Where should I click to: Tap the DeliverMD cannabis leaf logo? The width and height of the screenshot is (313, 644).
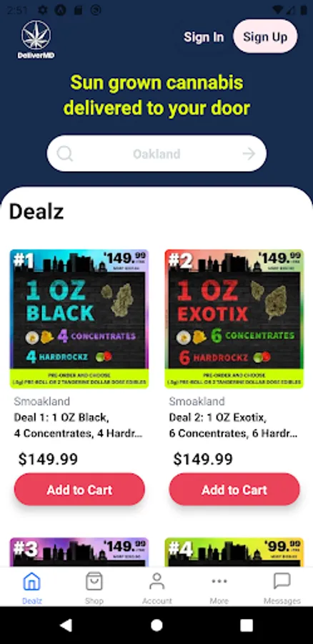click(x=36, y=39)
